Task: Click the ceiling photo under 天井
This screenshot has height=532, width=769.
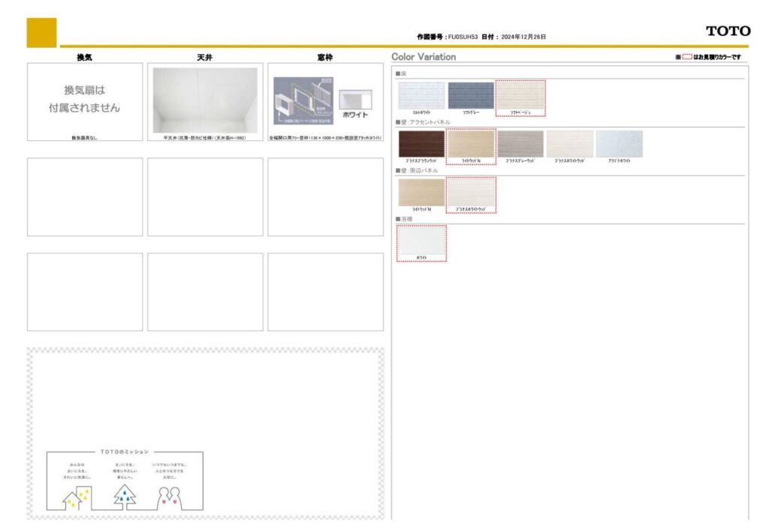Action: (204, 100)
